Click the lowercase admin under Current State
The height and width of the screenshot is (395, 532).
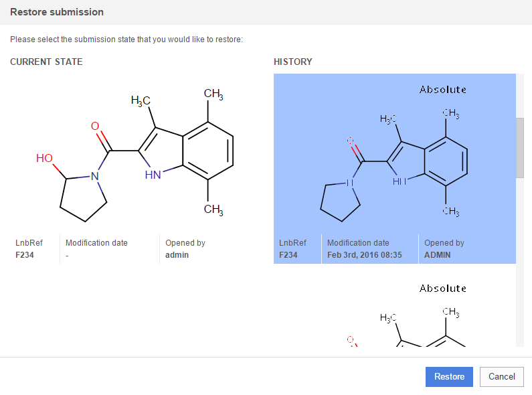point(177,254)
